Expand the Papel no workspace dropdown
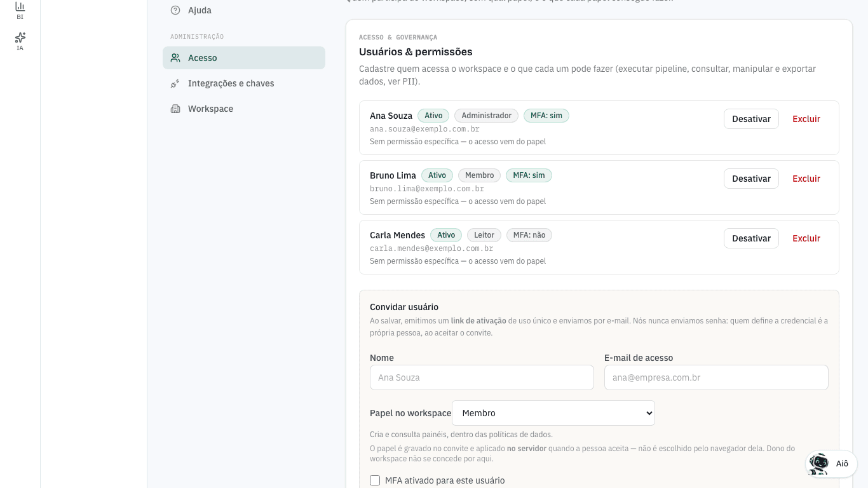Screen dimensions: 868x488 [x=553, y=413]
